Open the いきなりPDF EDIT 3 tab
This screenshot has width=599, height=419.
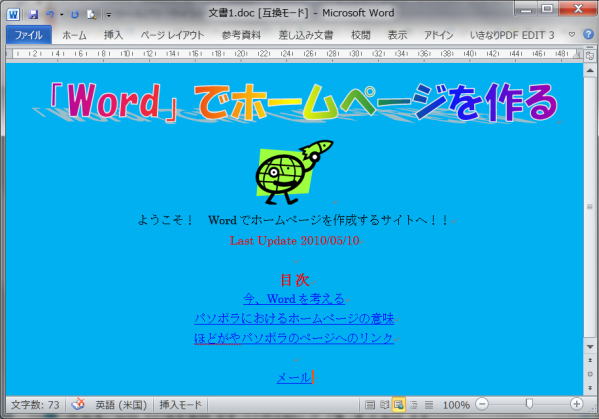[x=512, y=35]
